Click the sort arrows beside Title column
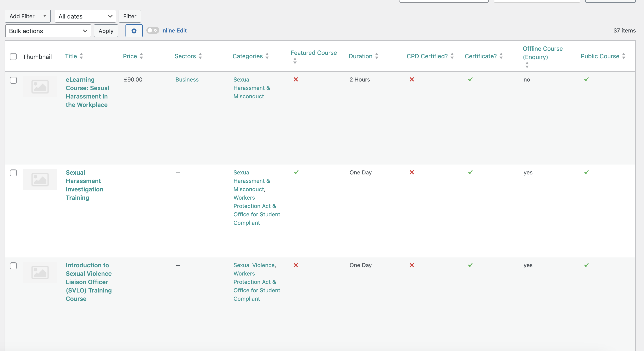 [x=81, y=56]
